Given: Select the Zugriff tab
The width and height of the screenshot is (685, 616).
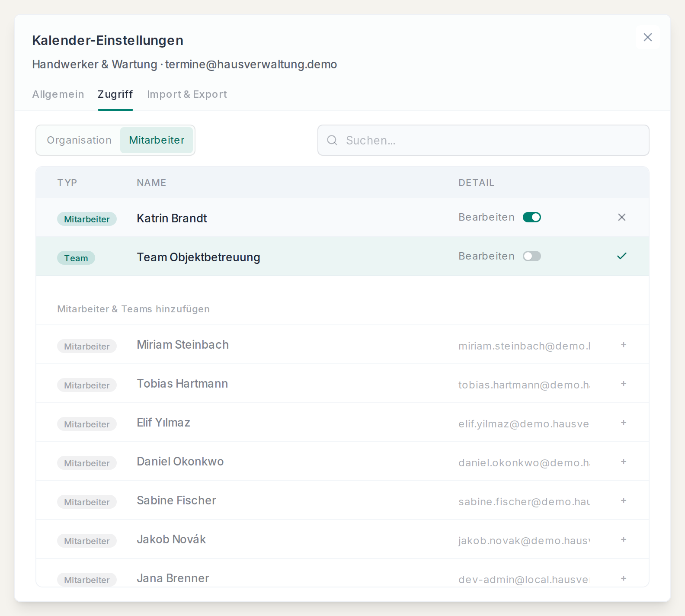Looking at the screenshot, I should 115,94.
